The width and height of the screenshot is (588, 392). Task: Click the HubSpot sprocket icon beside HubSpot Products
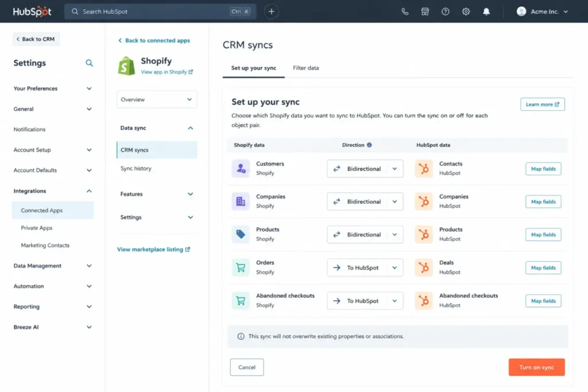click(424, 235)
